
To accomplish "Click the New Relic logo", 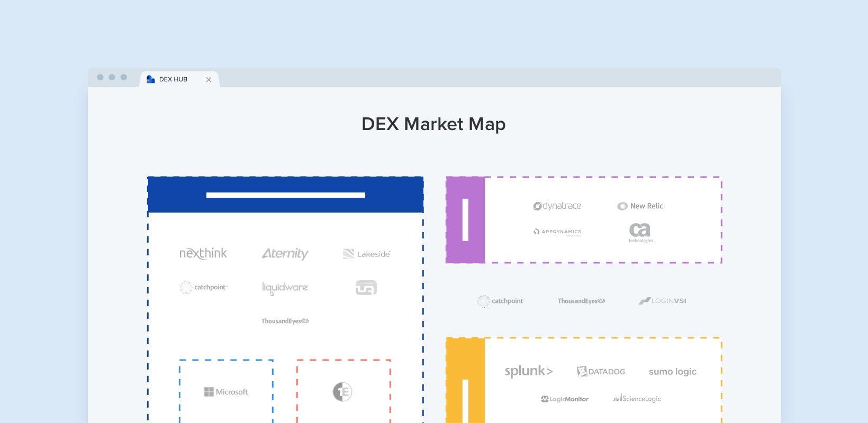I will 641,206.
